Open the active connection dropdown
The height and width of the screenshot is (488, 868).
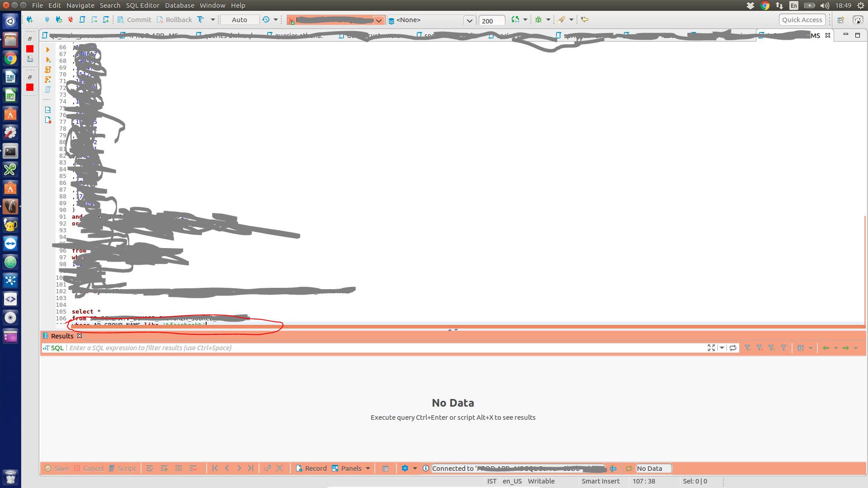(x=379, y=20)
